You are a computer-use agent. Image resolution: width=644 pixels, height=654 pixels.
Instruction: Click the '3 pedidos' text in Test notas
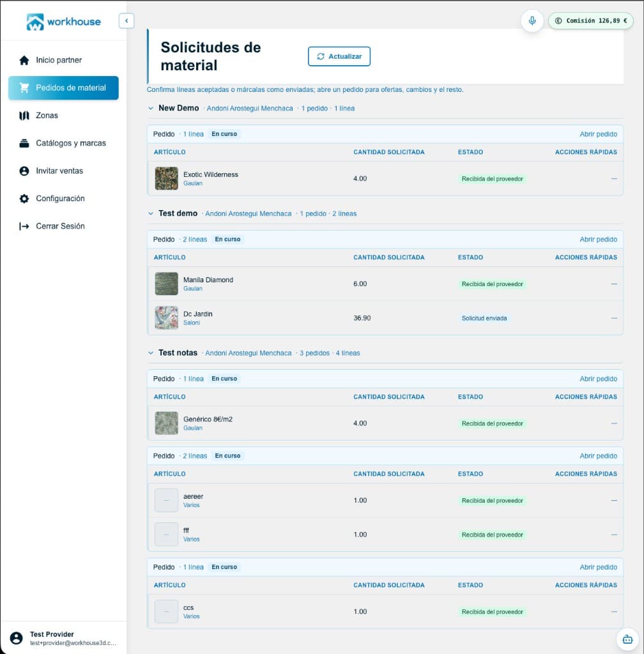[x=314, y=353]
